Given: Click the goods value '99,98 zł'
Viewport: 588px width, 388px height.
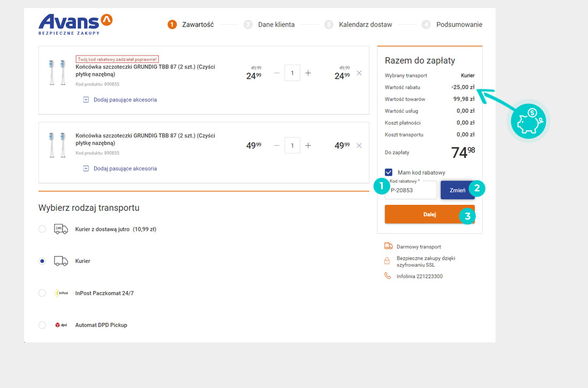Looking at the screenshot, I should [x=464, y=99].
